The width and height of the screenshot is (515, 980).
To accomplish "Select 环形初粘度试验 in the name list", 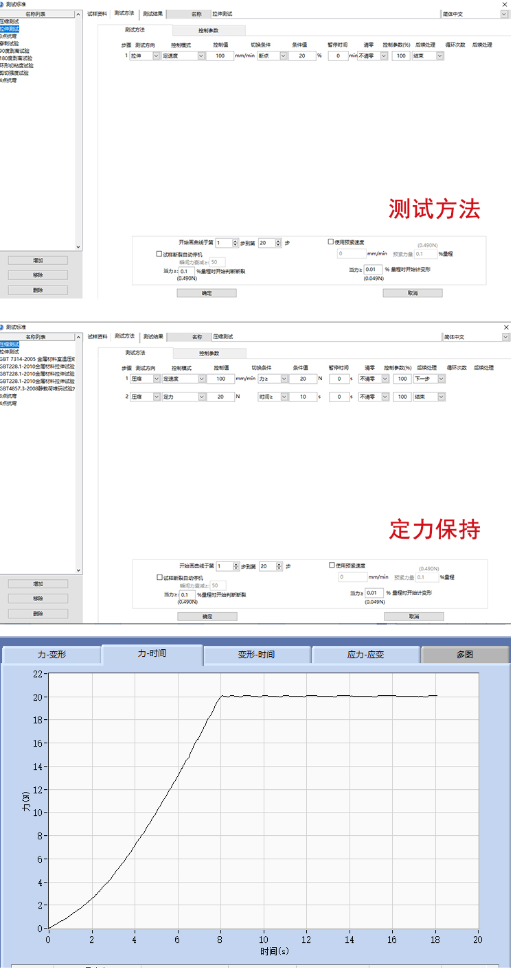I will pyautogui.click(x=16, y=66).
